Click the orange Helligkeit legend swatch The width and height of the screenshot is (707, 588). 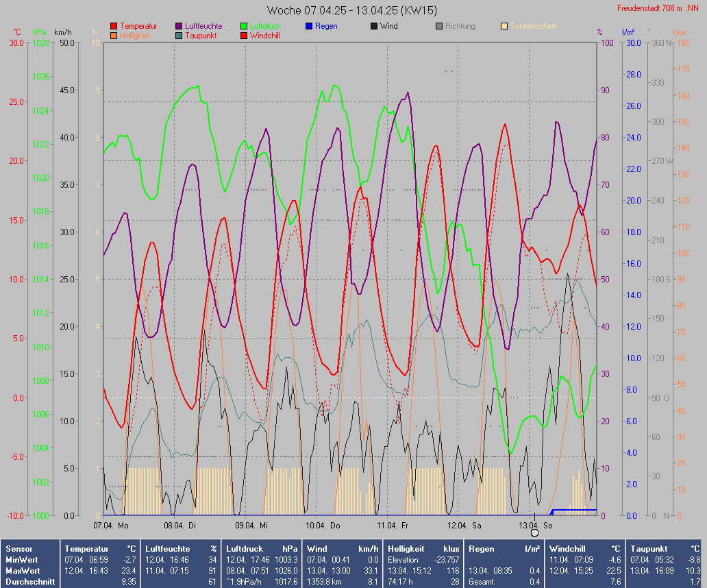(113, 35)
